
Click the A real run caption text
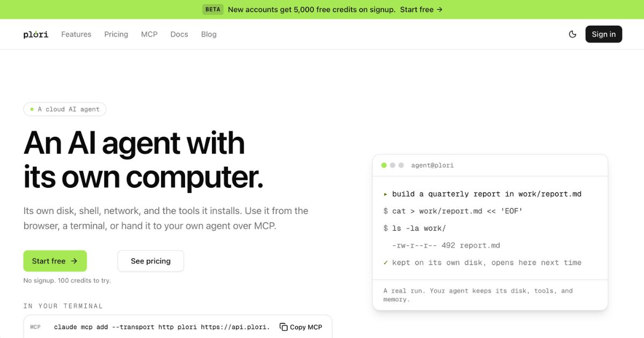(x=478, y=295)
